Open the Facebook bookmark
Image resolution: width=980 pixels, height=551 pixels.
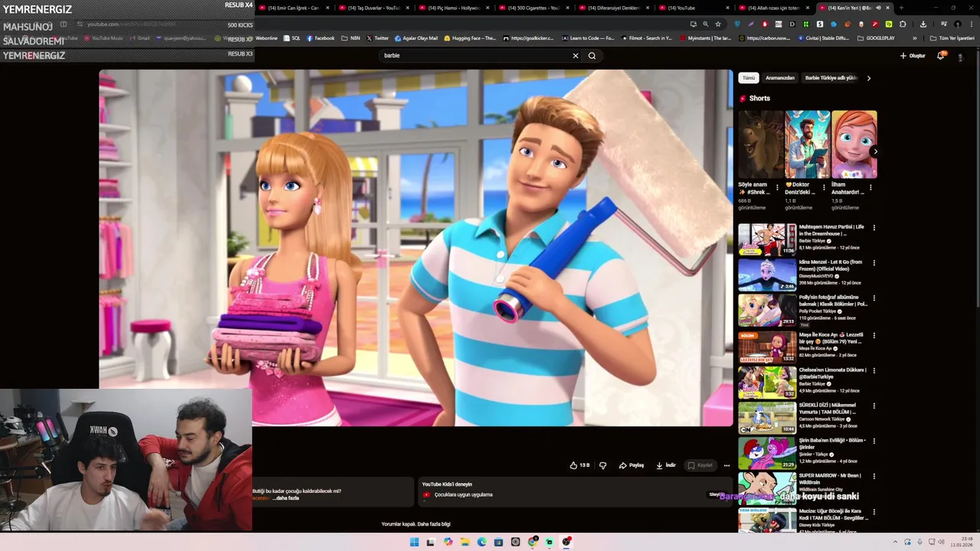(321, 38)
